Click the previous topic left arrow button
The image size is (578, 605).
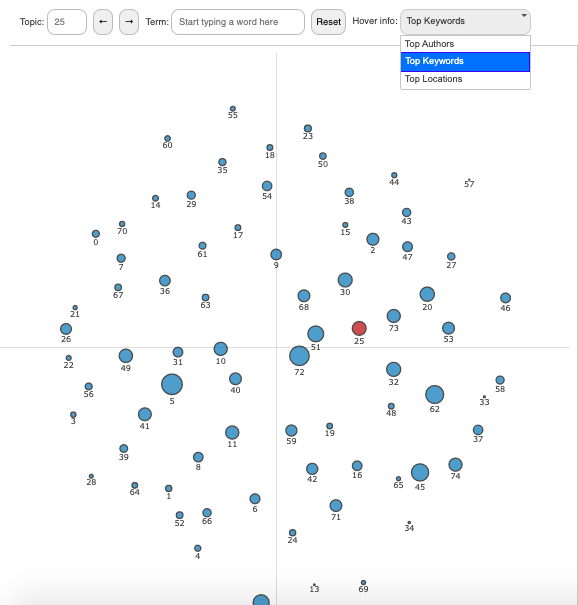[x=103, y=22]
